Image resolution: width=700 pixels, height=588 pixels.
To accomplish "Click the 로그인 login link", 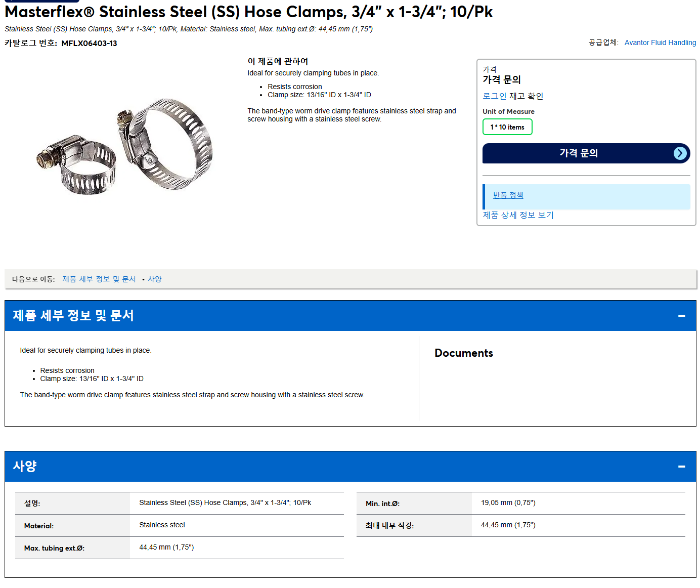I will point(494,96).
